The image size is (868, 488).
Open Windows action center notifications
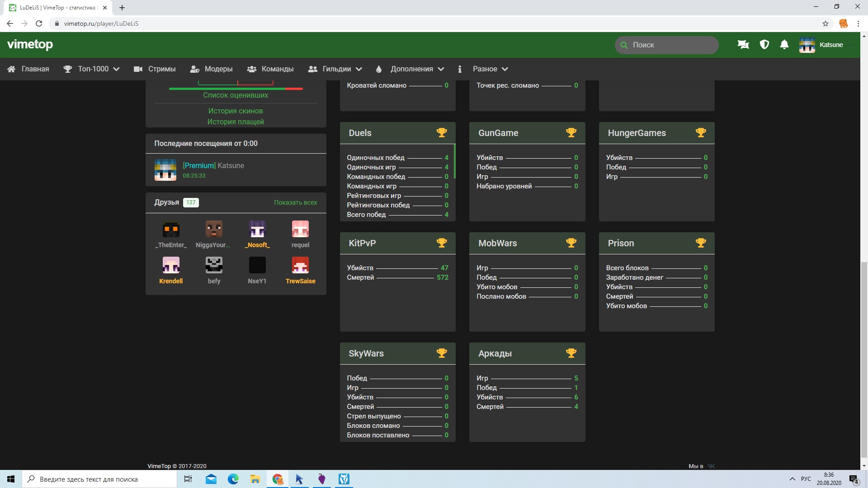pyautogui.click(x=854, y=479)
